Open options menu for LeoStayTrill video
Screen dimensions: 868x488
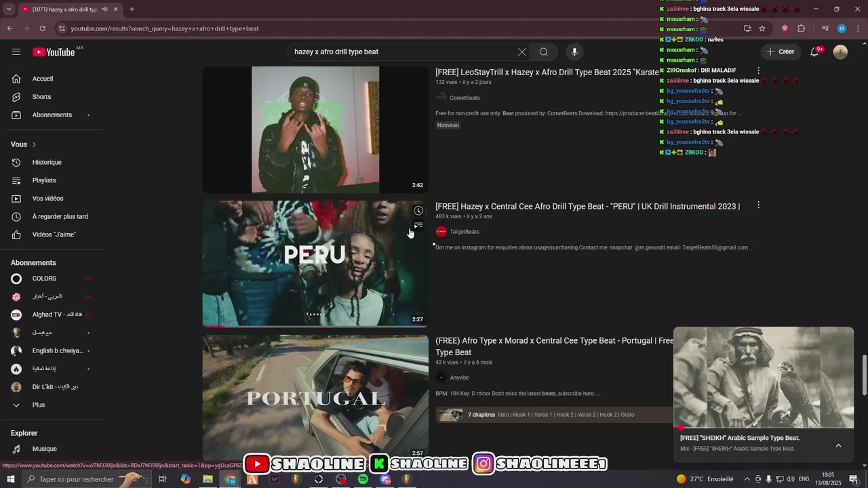(x=758, y=70)
